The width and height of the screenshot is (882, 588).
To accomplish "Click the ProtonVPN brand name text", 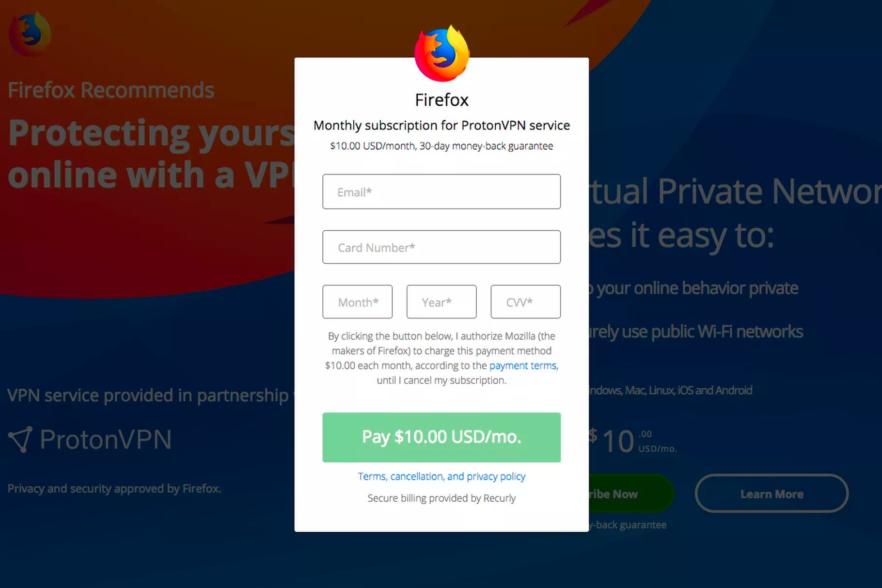I will click(106, 440).
